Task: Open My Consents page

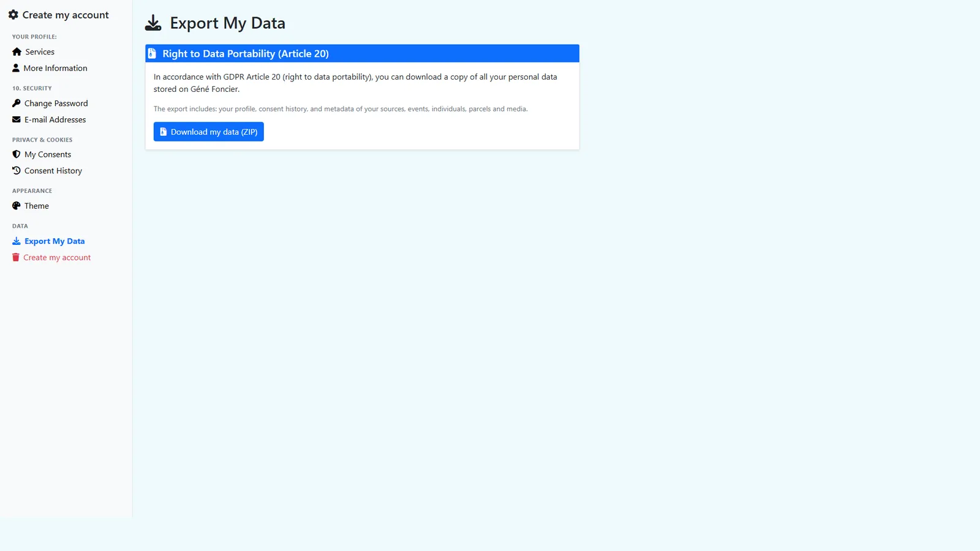Action: click(x=48, y=154)
